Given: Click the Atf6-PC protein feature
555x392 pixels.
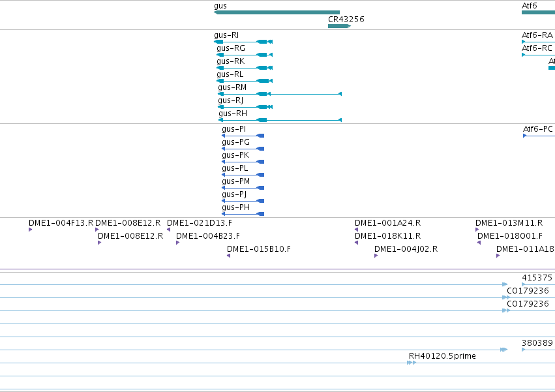Looking at the screenshot, I should coord(539,136).
